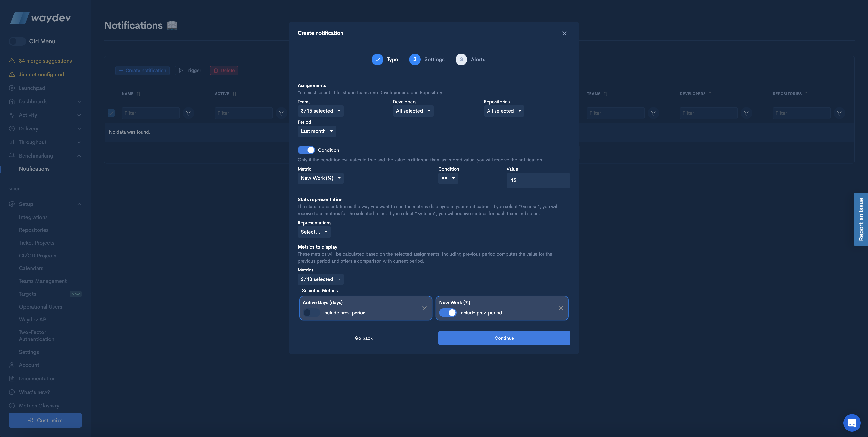Go to the Alerts step

(461, 60)
